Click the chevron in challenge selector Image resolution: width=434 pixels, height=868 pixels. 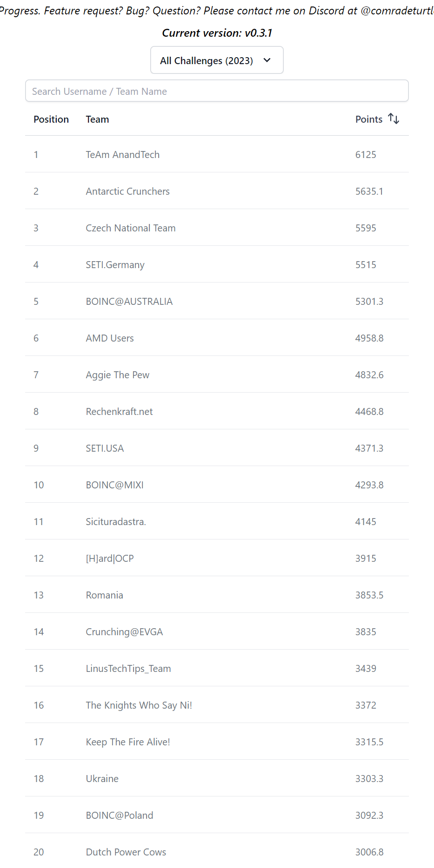click(x=267, y=60)
